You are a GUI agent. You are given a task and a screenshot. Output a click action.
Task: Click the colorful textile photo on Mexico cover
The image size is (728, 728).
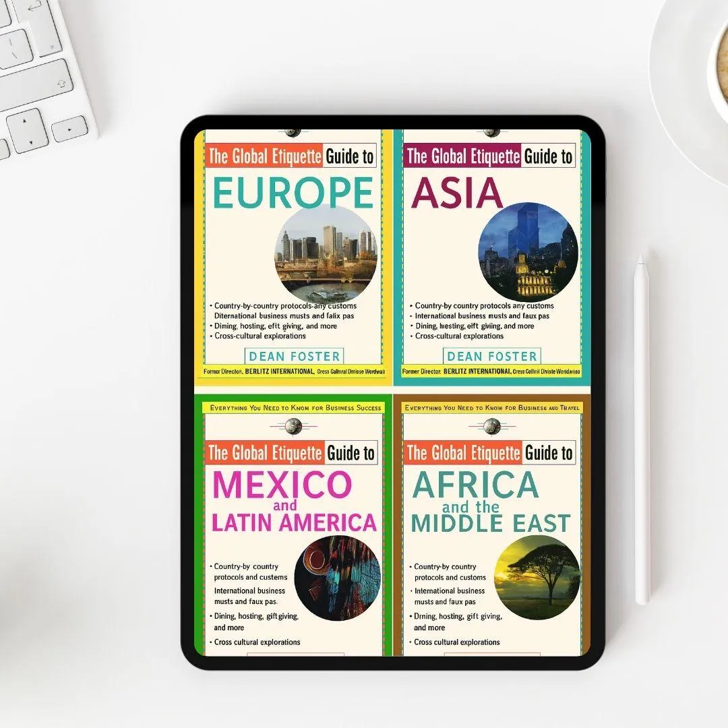click(338, 578)
